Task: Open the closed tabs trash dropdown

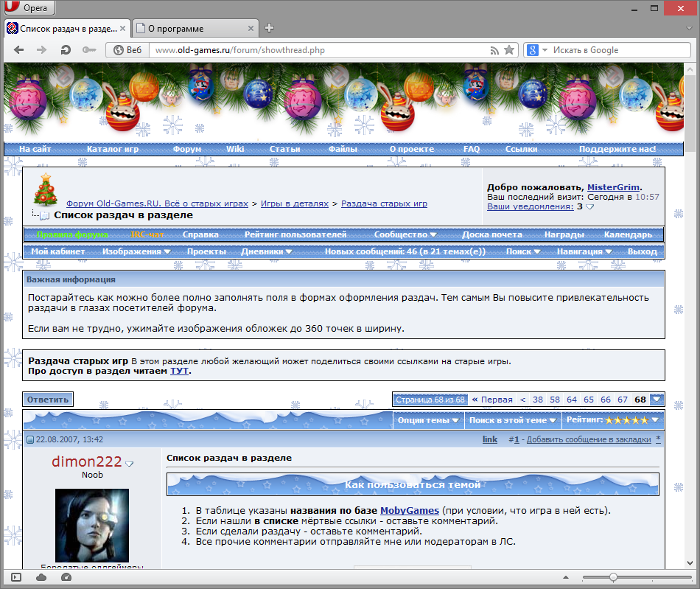Action: [x=689, y=28]
